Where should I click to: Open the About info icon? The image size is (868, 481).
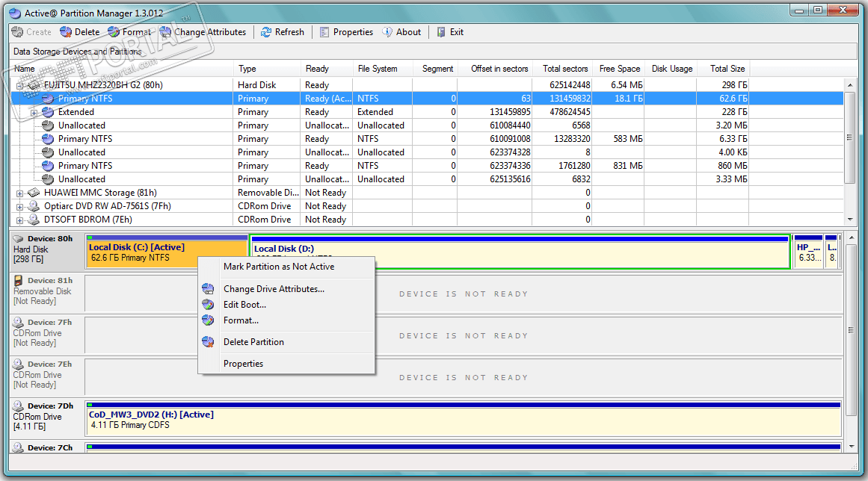pos(387,32)
